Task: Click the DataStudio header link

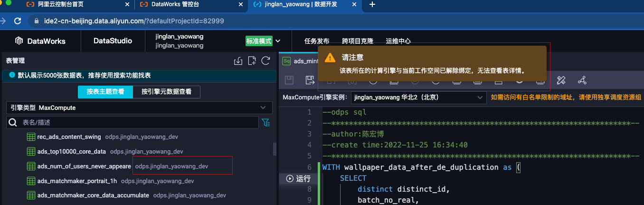Action: 113,41
